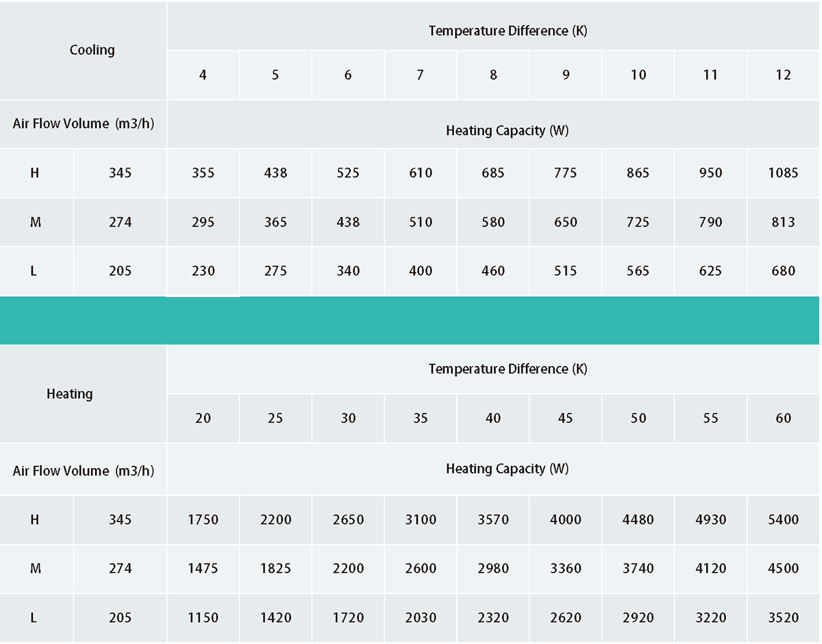This screenshot has width=822, height=644.
Task: Click the 813 cooling capacity cell
Action: 783,222
